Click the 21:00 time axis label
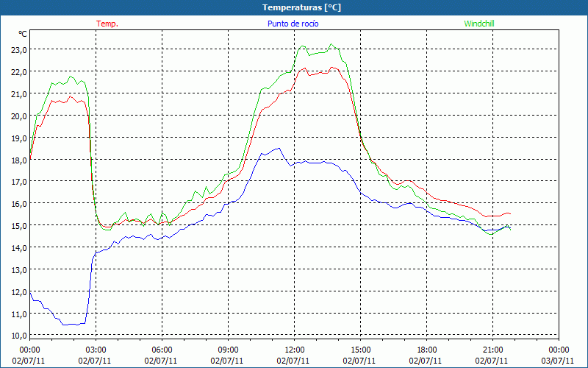 (492, 350)
